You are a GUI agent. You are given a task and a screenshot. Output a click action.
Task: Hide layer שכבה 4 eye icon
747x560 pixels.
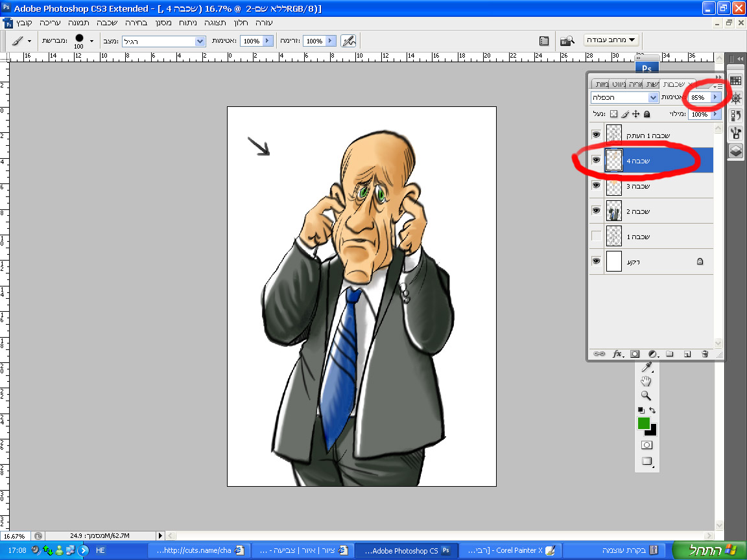tap(596, 160)
